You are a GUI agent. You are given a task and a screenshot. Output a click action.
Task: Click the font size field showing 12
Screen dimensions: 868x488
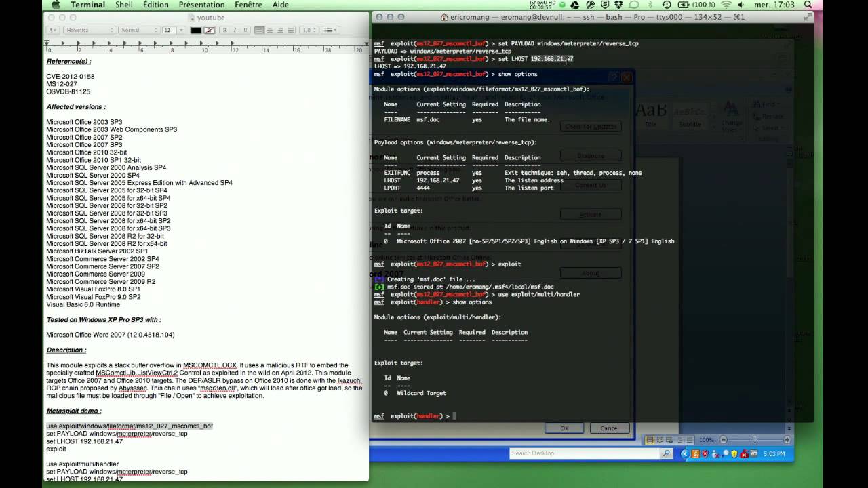click(170, 30)
